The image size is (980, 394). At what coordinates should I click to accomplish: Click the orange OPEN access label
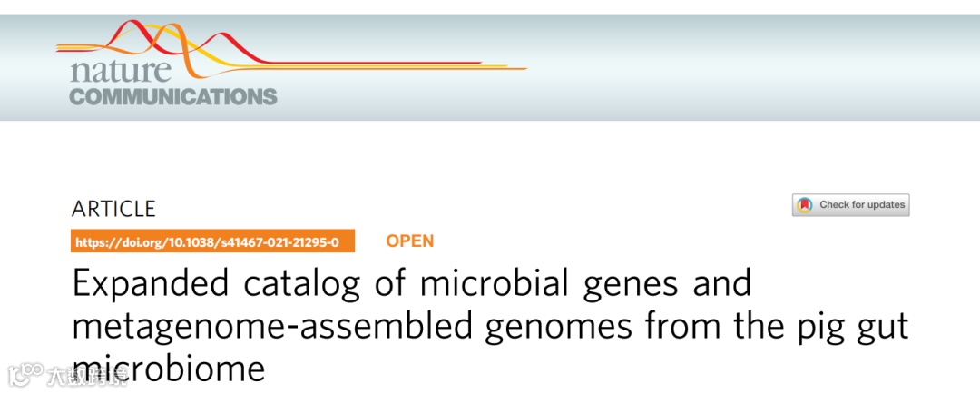(x=410, y=241)
